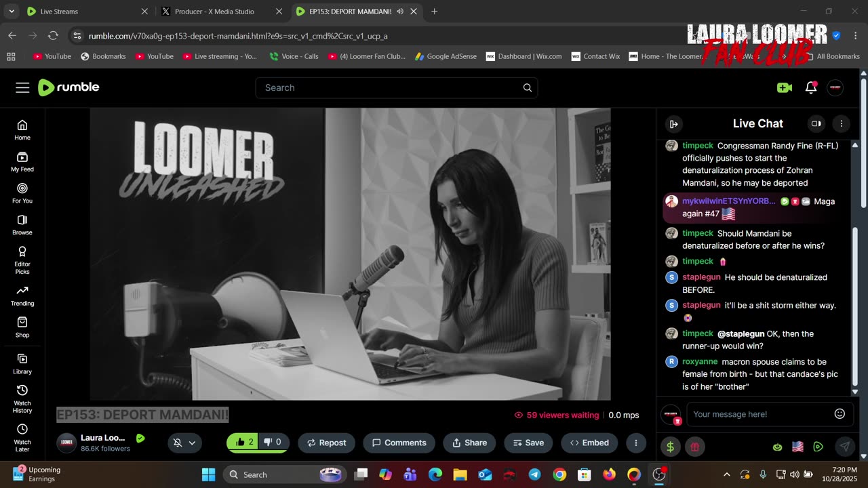This screenshot has height=488, width=868.
Task: Insert the green Rumble play emote
Action: pyautogui.click(x=818, y=447)
